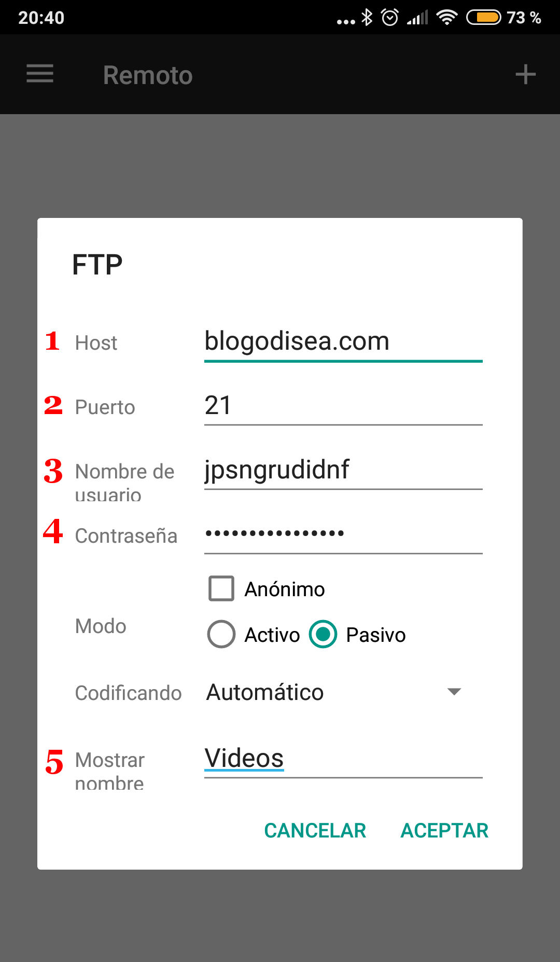
Task: Confirm with the ACEPTAR button
Action: point(444,830)
